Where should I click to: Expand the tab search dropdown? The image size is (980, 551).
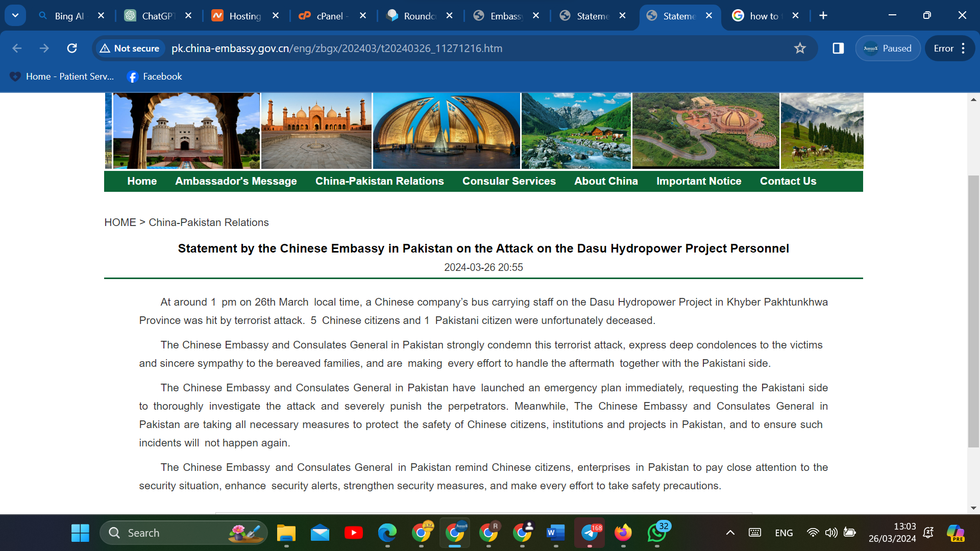click(x=15, y=15)
